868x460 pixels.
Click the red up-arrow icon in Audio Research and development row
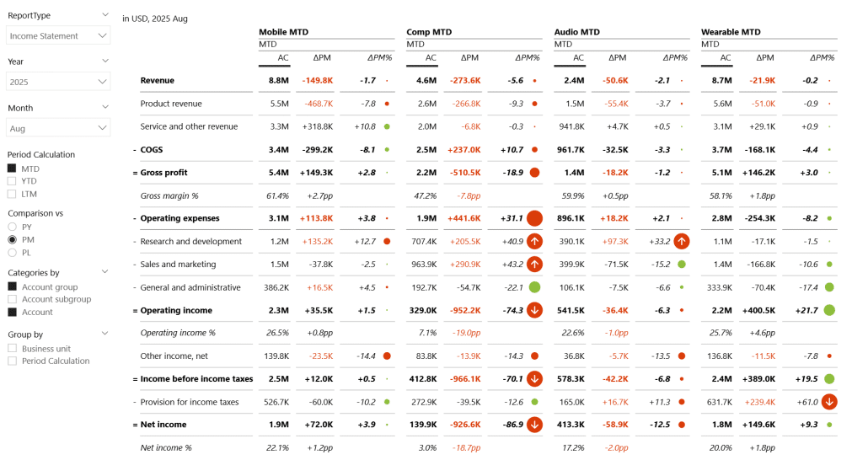682,241
